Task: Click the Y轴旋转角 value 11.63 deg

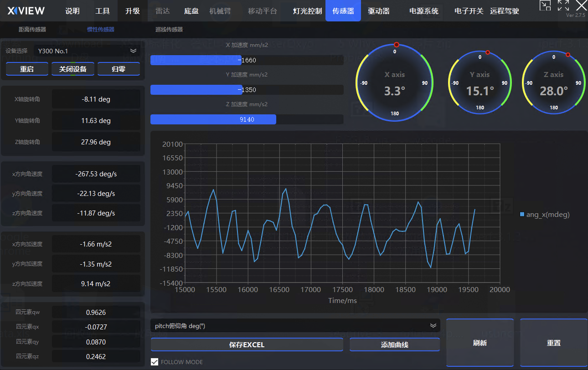Action: click(x=96, y=121)
